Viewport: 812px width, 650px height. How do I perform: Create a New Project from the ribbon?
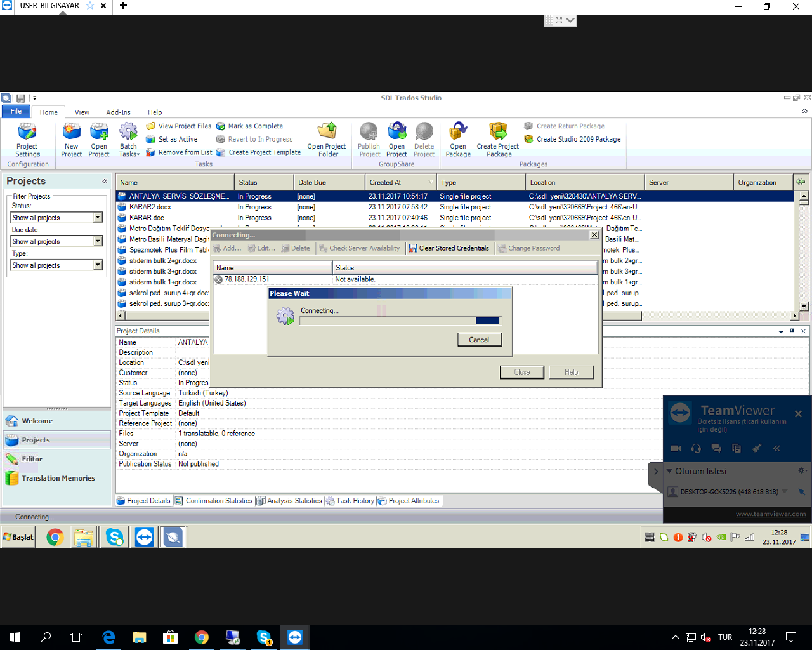pos(72,140)
